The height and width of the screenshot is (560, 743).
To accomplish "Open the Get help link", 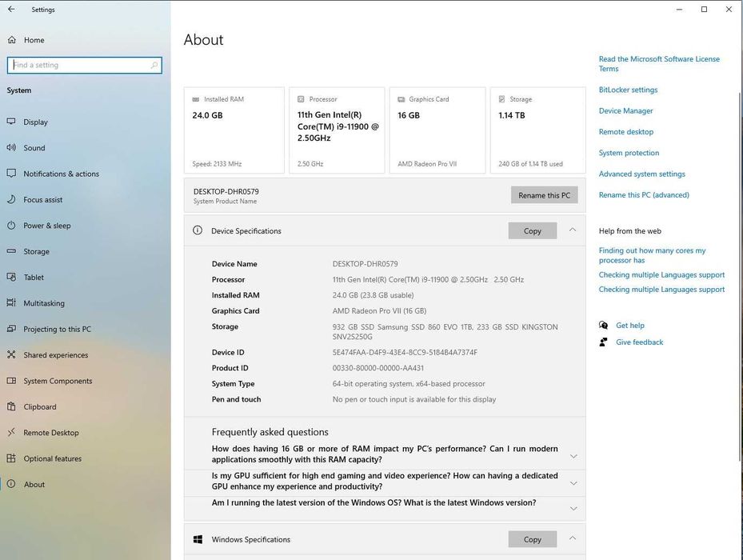I will click(x=629, y=325).
